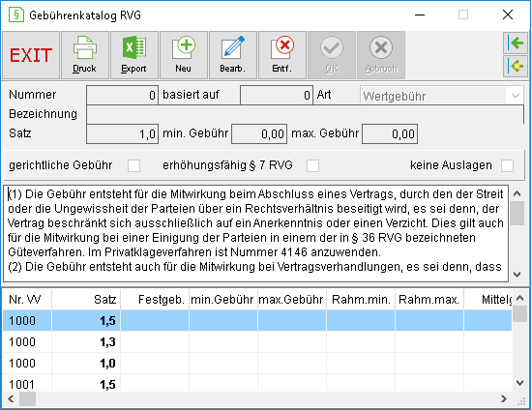Toggle the keine Auslagen checkbox
The image size is (532, 410).
coord(507,165)
